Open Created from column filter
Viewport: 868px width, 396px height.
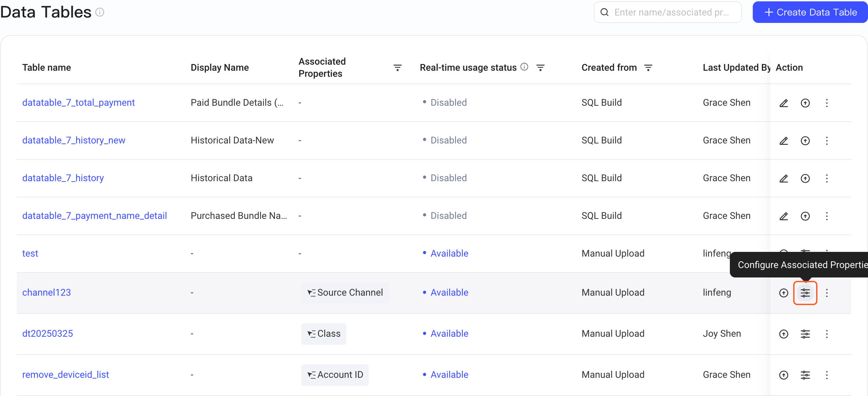[x=648, y=68]
